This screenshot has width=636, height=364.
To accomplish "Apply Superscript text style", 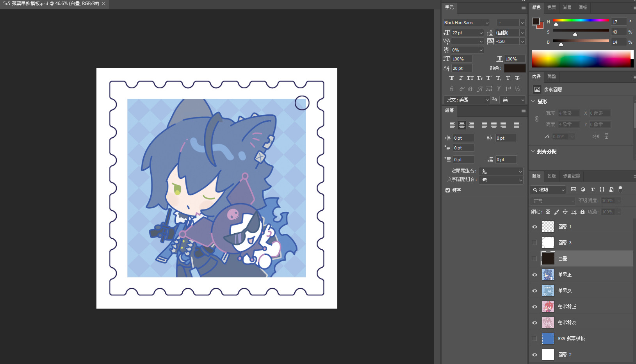I will (489, 78).
